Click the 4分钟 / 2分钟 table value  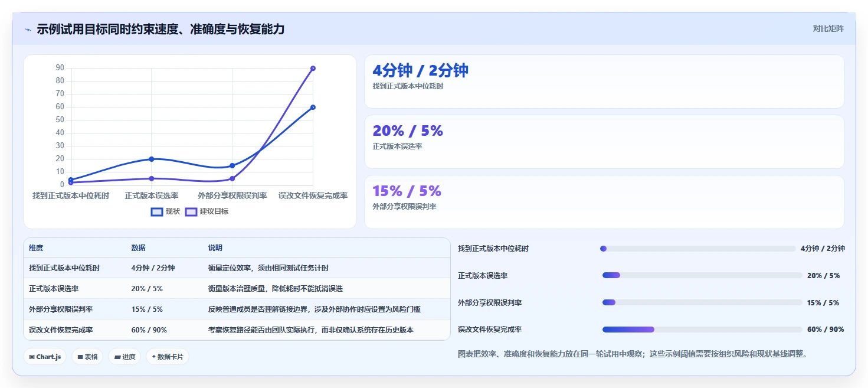153,268
